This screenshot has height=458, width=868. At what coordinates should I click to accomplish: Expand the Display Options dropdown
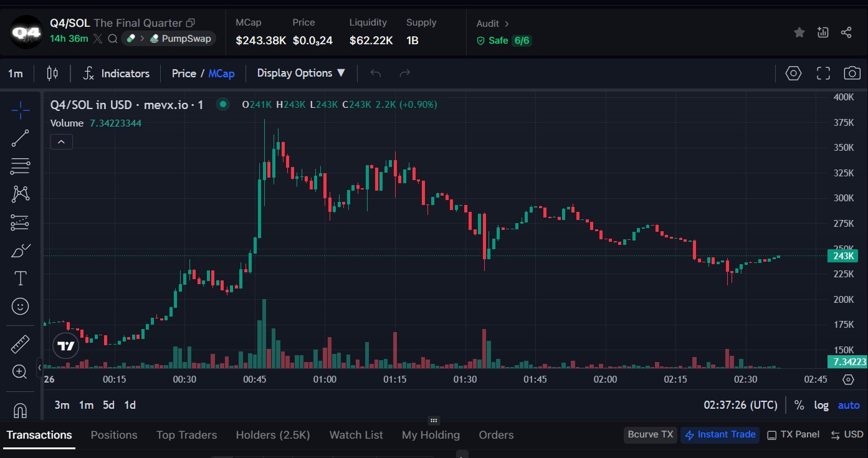[301, 74]
